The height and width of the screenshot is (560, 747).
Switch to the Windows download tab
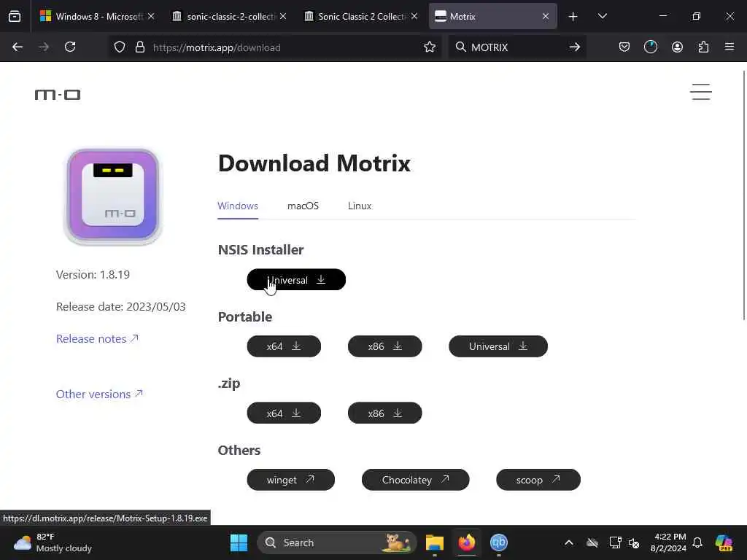(x=238, y=206)
